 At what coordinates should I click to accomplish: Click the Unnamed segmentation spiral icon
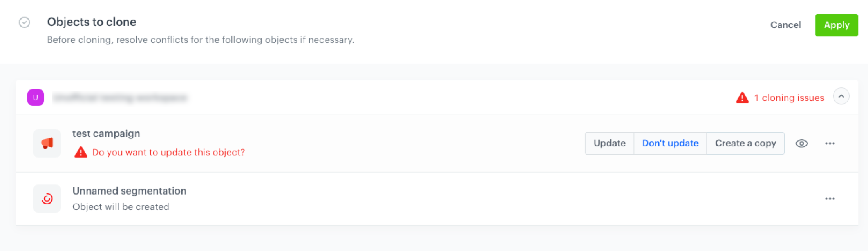pyautogui.click(x=47, y=198)
